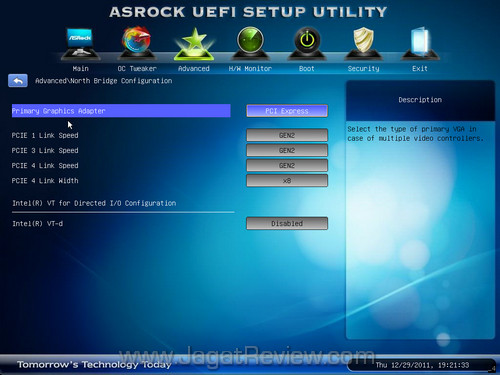Select the PCIE 4 Link Width label
Viewport: 500px width, 375px height.
(x=45, y=181)
